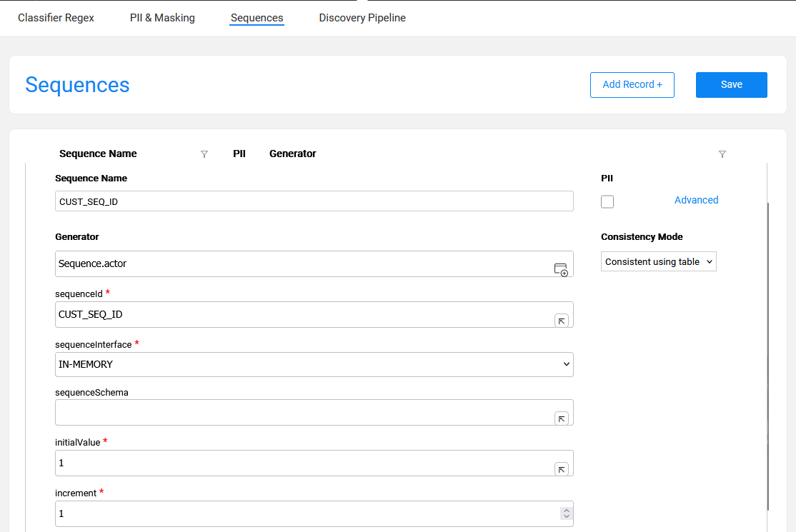The height and width of the screenshot is (532, 796).
Task: Open the PII & Masking tab
Action: [162, 18]
